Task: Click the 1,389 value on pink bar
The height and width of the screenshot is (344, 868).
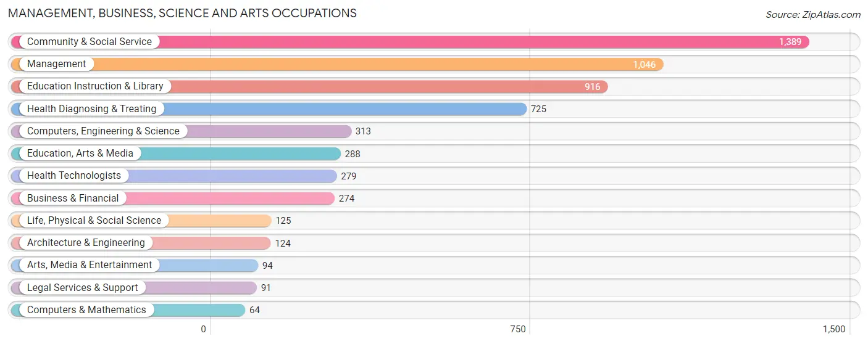Action: click(x=790, y=42)
